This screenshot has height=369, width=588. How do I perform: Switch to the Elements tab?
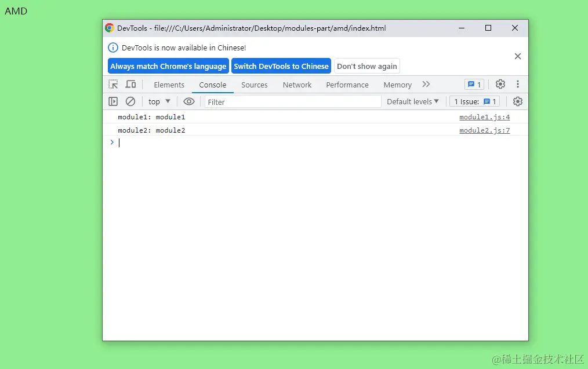169,85
